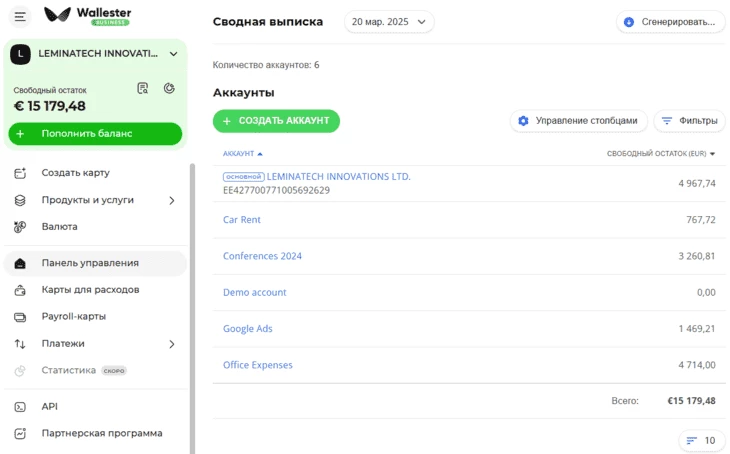730x454 pixels.
Task: Open the hamburger menu icon
Action: point(20,17)
